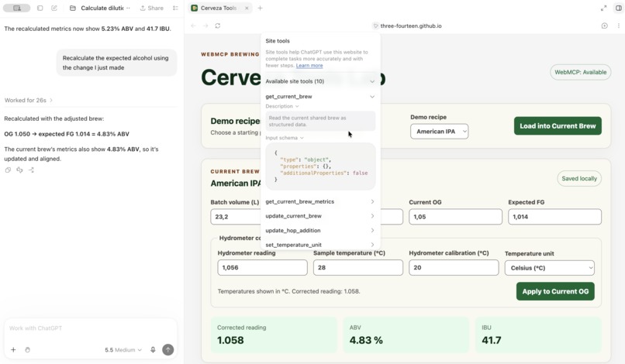The width and height of the screenshot is (625, 364).
Task: Open the Demo recipe American IPA dropdown
Action: point(439,132)
